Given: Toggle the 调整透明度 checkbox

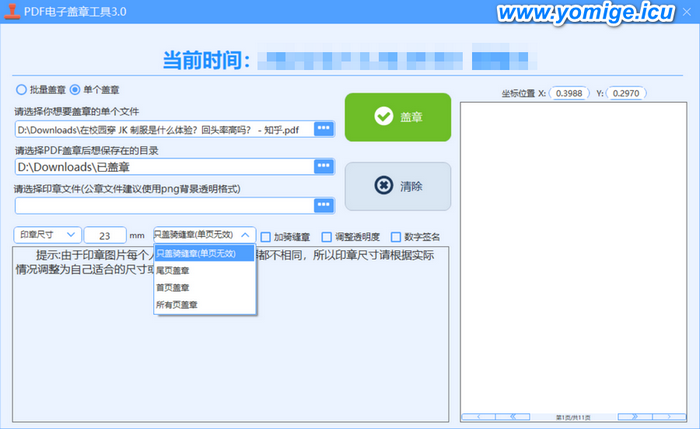Looking at the screenshot, I should (327, 237).
